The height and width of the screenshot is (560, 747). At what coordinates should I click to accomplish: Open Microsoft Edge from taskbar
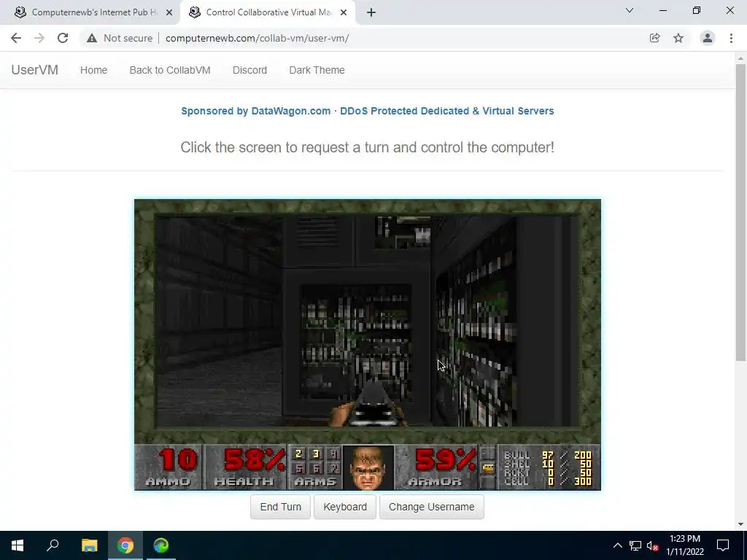[x=161, y=545]
